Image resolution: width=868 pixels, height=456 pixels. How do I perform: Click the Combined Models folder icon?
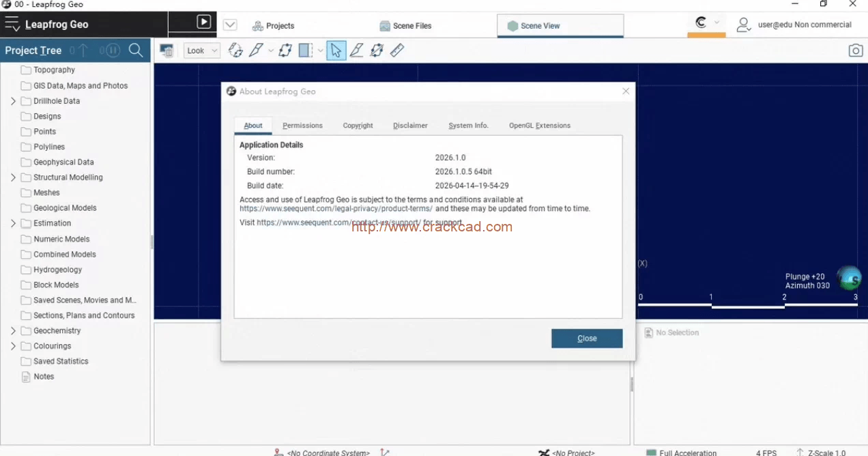coord(26,255)
